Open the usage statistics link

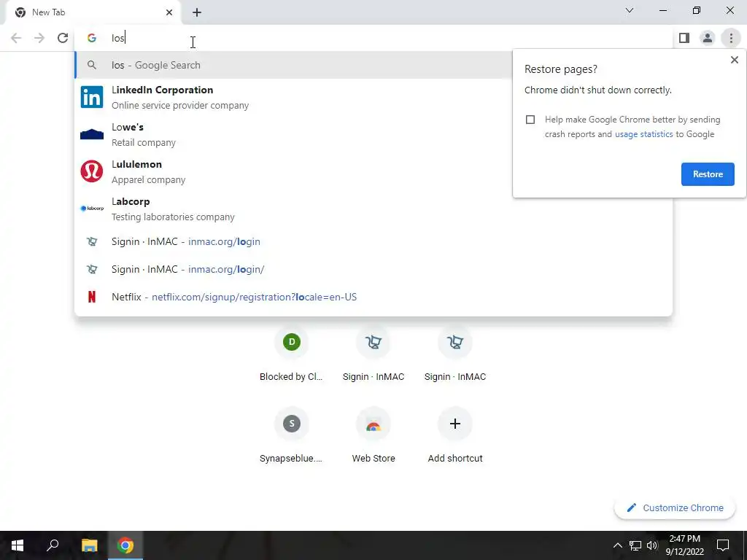pyautogui.click(x=643, y=134)
